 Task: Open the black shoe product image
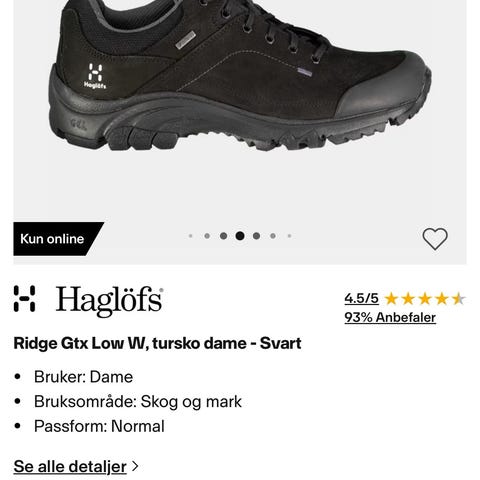click(240, 77)
